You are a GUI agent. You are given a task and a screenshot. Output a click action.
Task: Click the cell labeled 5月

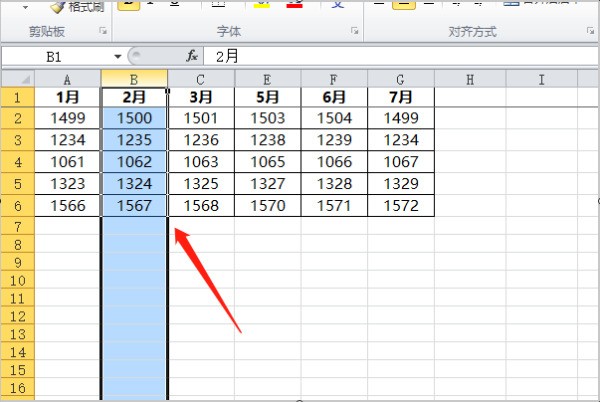[267, 98]
